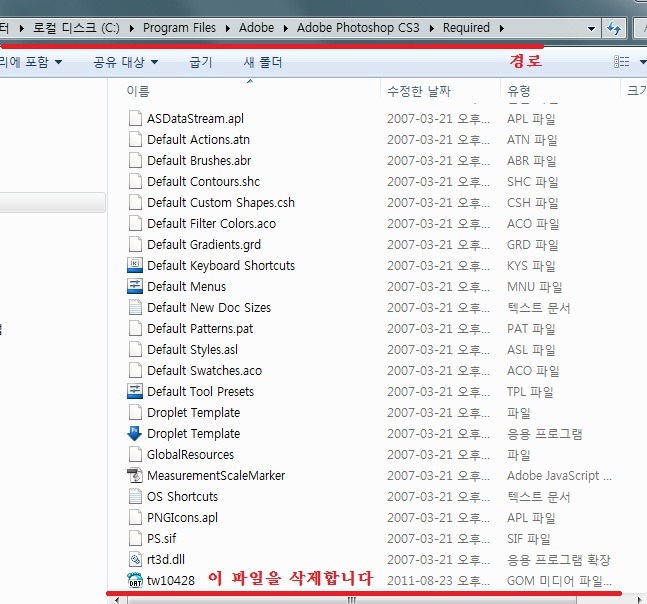Expand the arrow after Required breadcrumb

coord(502,28)
